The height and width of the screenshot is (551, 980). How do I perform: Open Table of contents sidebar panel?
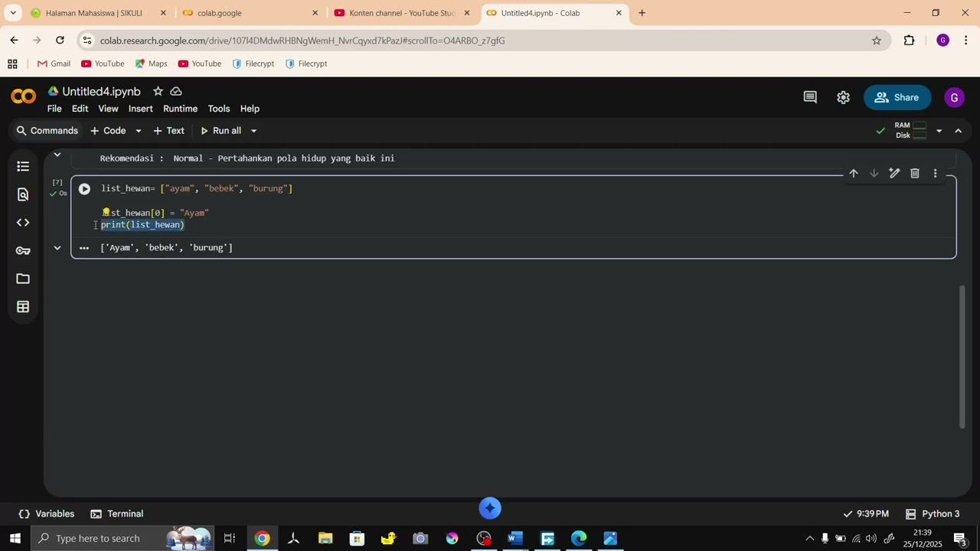pos(23,166)
